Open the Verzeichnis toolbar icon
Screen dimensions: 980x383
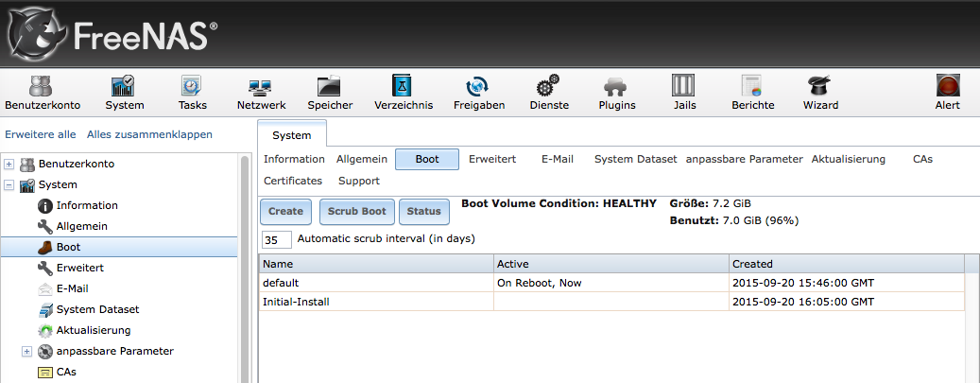pos(404,93)
